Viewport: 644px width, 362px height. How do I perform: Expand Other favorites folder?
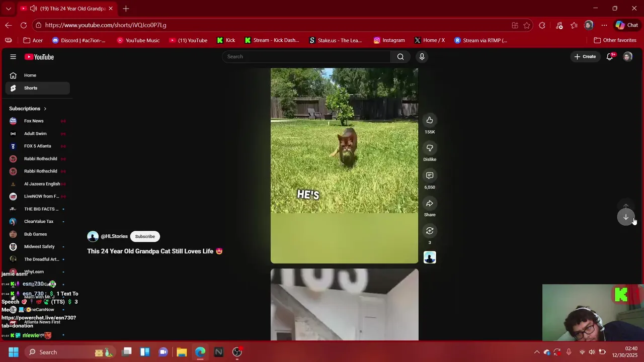615,40
